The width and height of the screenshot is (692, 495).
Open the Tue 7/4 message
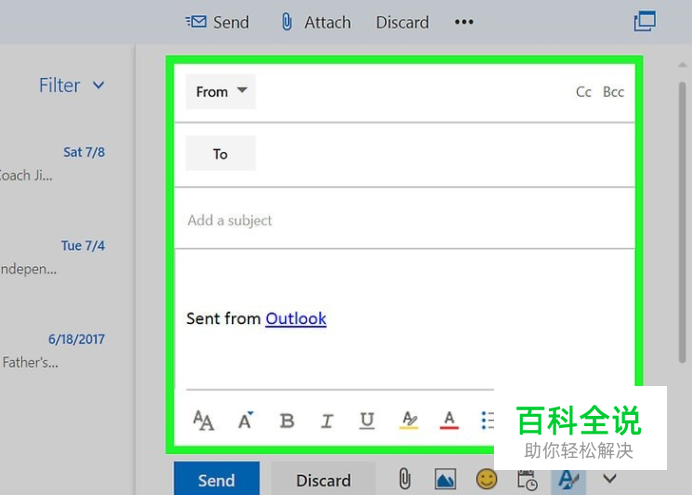point(53,257)
